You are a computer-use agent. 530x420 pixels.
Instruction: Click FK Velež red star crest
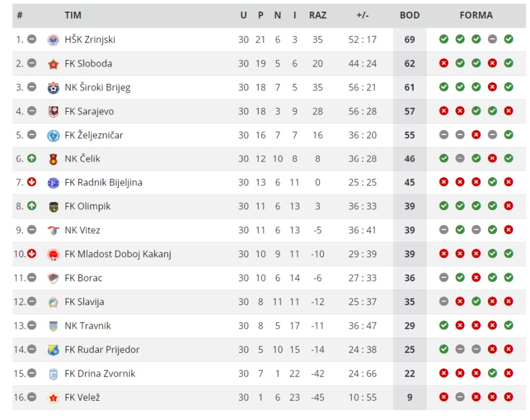coord(53,397)
